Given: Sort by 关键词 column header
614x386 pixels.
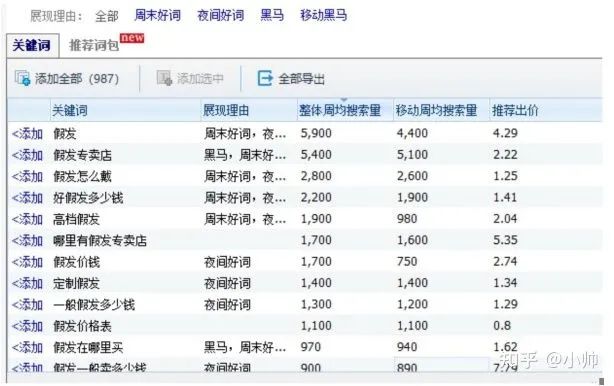Looking at the screenshot, I should click(70, 110).
